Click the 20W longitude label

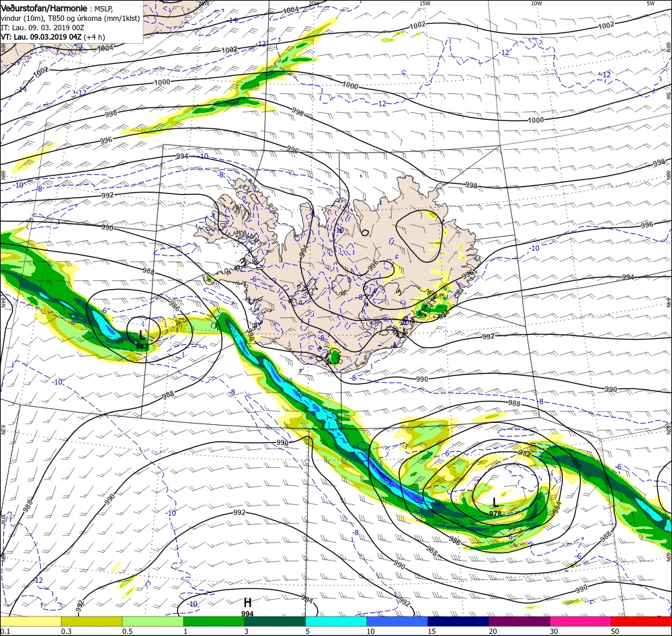[314, 3]
